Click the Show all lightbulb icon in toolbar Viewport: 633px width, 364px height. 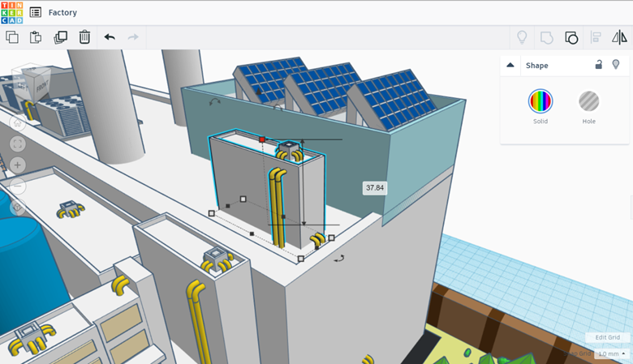pyautogui.click(x=522, y=37)
